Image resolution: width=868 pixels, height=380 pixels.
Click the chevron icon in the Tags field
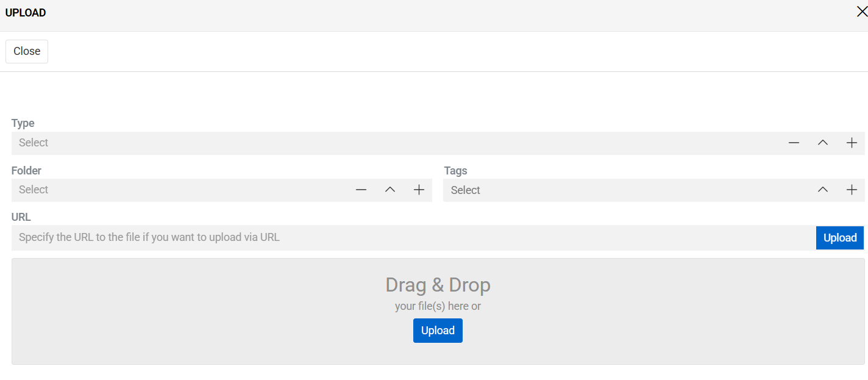point(823,189)
